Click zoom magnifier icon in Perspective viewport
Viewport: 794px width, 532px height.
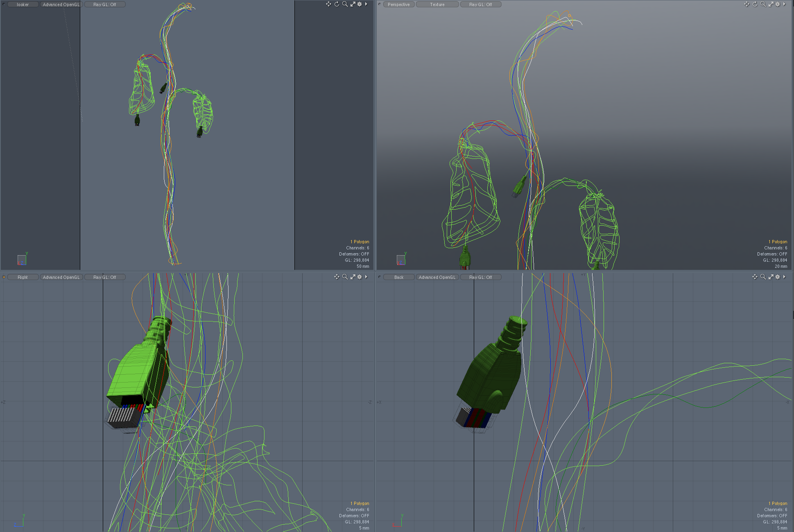click(763, 4)
